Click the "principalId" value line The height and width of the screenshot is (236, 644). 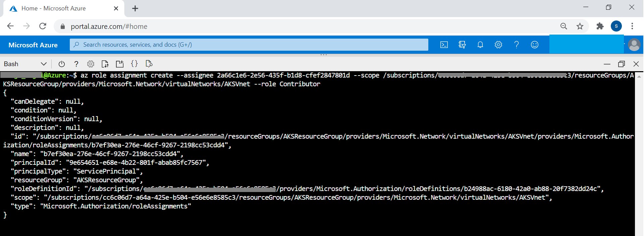[110, 162]
